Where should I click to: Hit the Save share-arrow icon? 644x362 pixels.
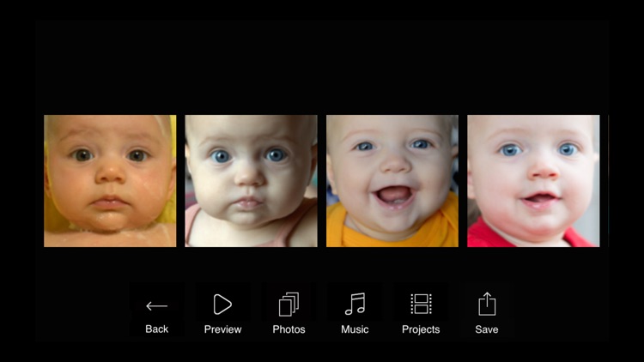coord(487,305)
